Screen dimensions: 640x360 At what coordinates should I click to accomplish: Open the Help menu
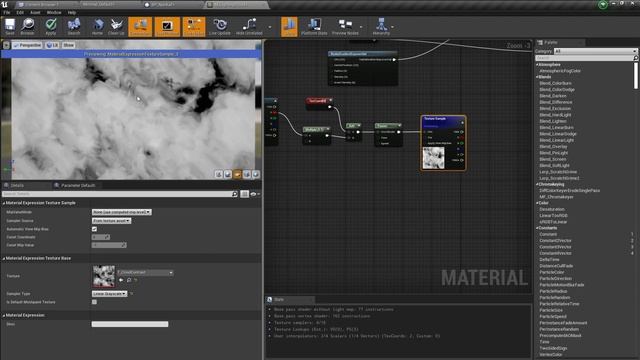(x=72, y=13)
